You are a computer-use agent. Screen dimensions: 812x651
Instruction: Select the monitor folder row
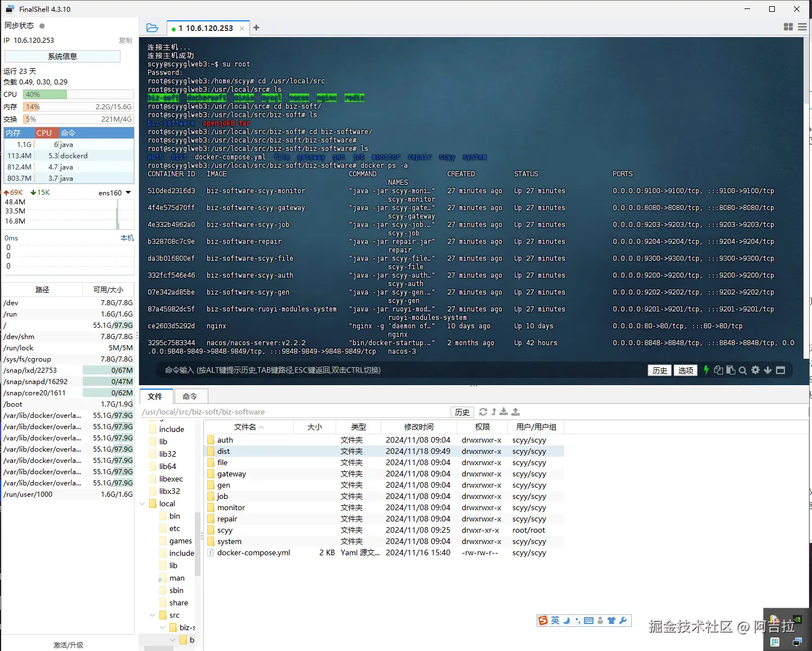[384, 507]
